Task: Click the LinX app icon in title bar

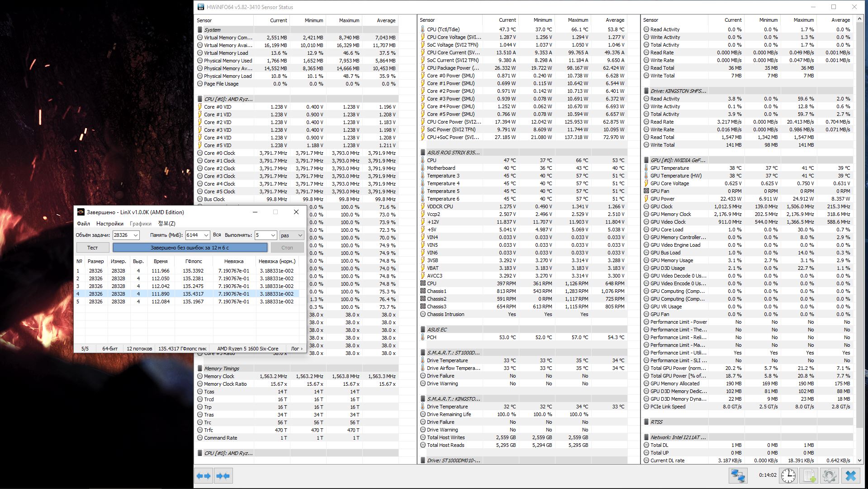Action: 81,212
